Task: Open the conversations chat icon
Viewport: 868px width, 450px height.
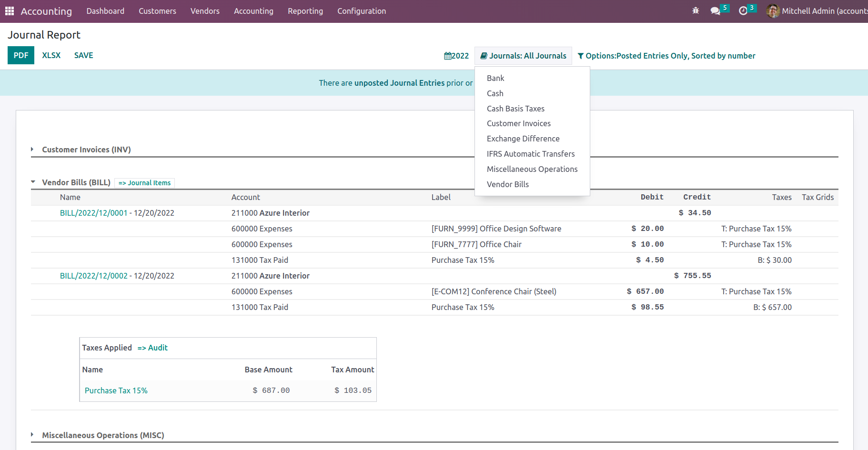Action: [x=715, y=10]
